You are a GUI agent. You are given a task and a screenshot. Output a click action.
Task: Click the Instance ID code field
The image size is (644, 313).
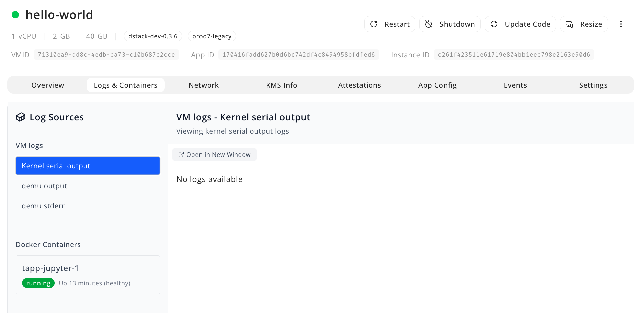click(x=514, y=54)
